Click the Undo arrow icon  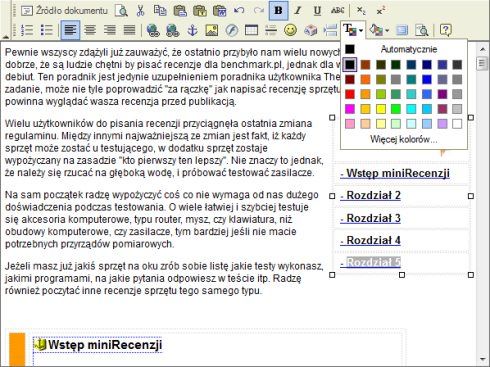point(239,11)
